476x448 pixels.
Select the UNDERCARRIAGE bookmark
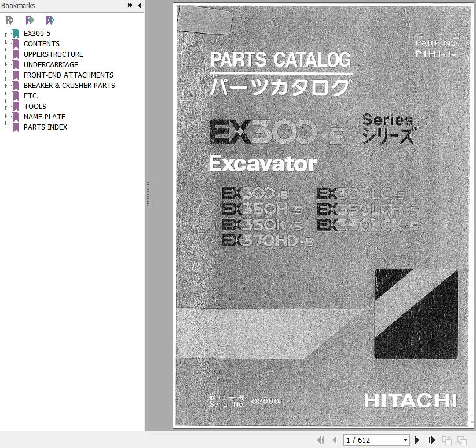pos(51,65)
